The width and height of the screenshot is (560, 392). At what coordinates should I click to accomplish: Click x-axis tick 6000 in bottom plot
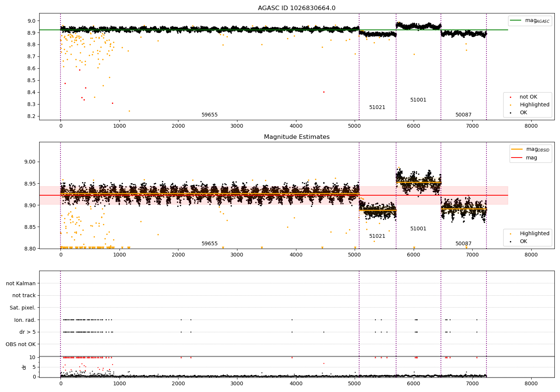click(414, 384)
